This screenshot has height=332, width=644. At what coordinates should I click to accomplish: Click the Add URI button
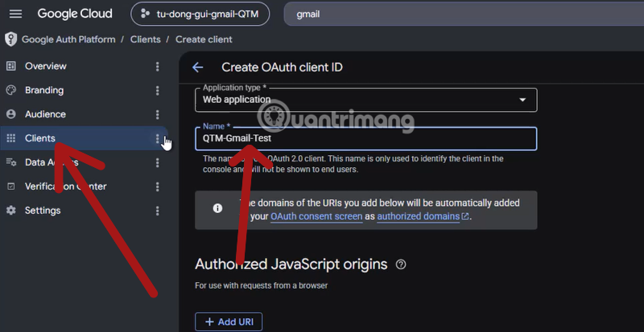click(x=229, y=322)
